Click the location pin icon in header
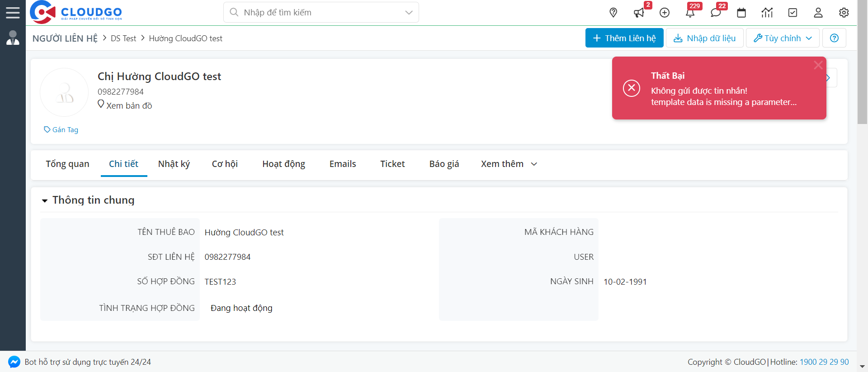 click(613, 13)
